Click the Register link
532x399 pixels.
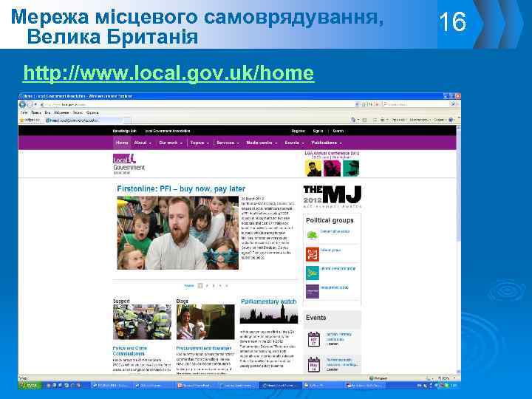coord(298,131)
